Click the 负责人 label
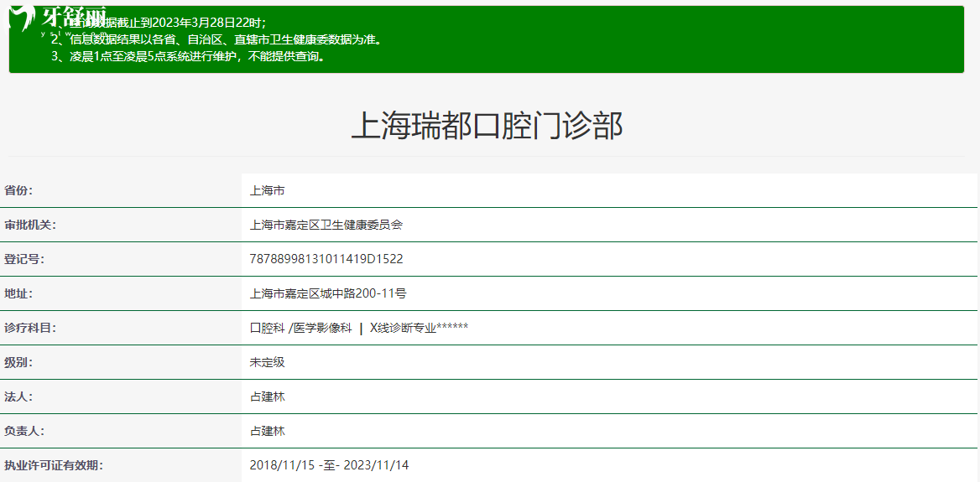The image size is (980, 482). pos(23,431)
